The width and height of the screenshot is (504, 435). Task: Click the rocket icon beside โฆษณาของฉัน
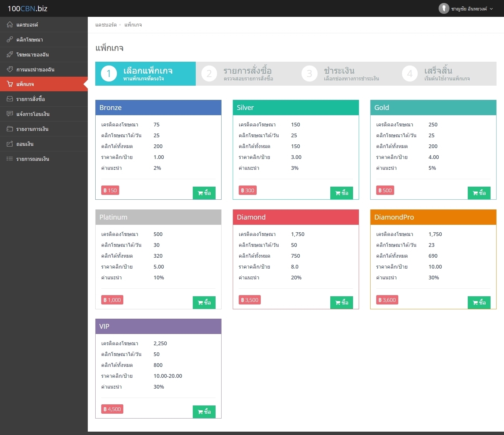pyautogui.click(x=10, y=54)
